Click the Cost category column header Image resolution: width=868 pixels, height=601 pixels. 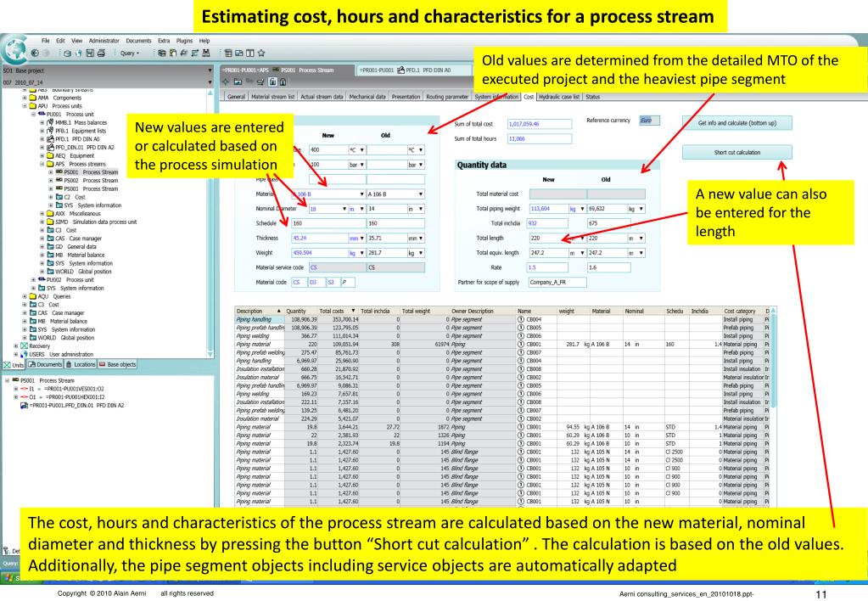tap(742, 312)
